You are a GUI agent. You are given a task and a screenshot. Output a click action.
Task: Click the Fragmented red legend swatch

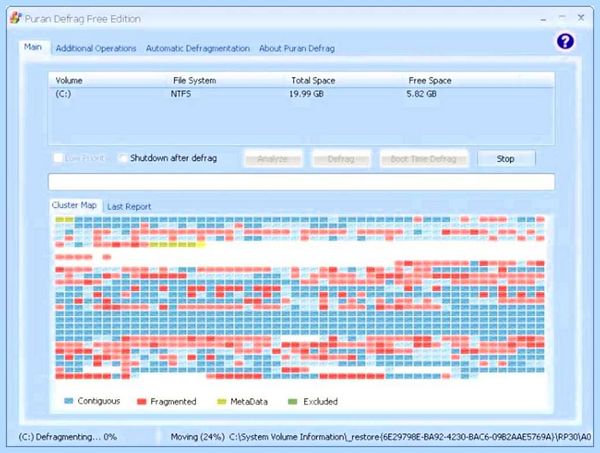142,401
